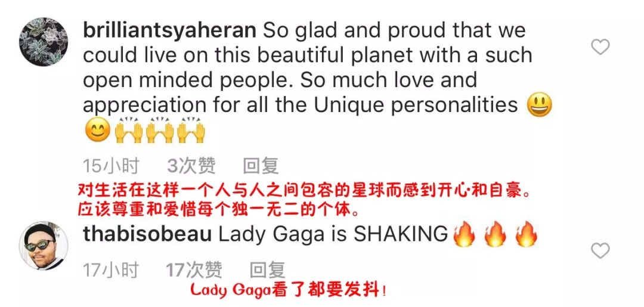Reply to the Lady Gaga comment via 回复
The height and width of the screenshot is (307, 644).
[267, 271]
